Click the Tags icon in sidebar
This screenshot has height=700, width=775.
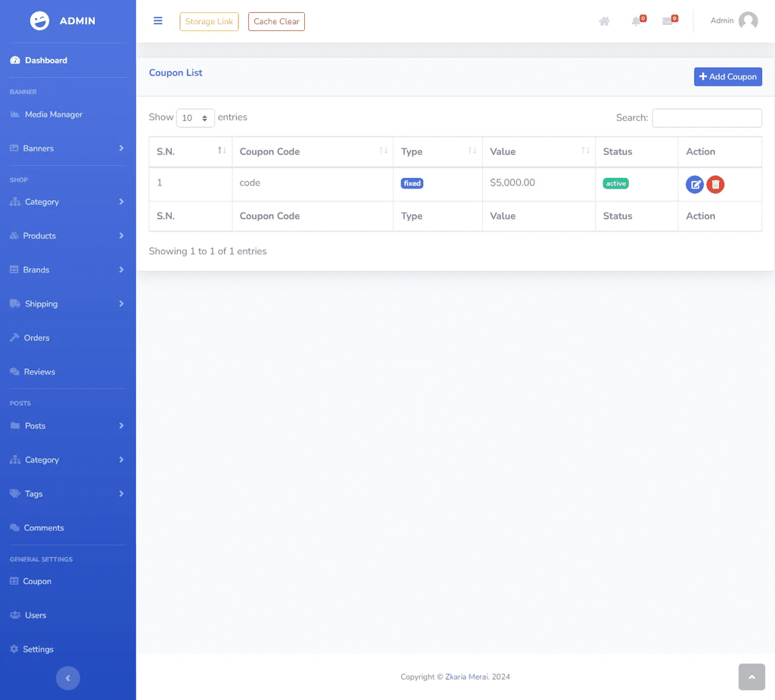click(x=15, y=493)
